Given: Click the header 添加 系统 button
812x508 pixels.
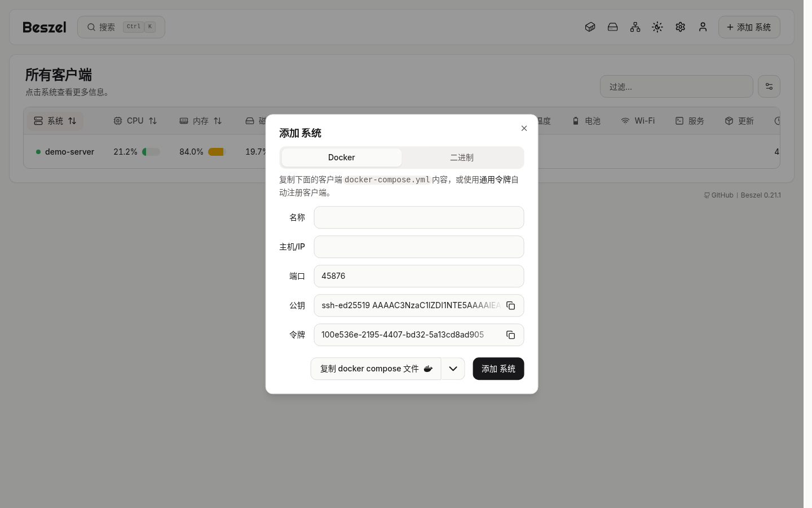Looking at the screenshot, I should [749, 27].
